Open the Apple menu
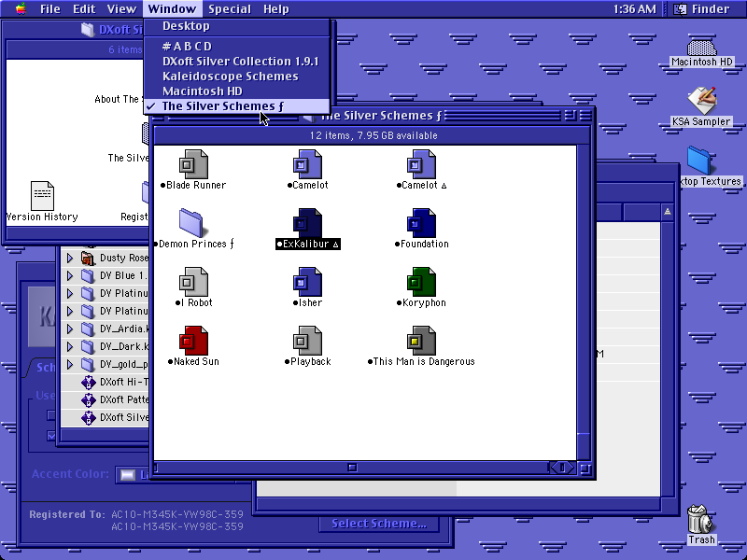Screen dimensions: 747x560 point(21,9)
